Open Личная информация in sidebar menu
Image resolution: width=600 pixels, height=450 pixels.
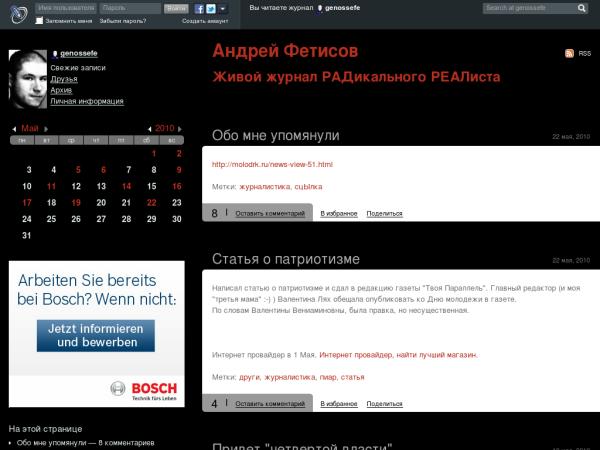(87, 101)
